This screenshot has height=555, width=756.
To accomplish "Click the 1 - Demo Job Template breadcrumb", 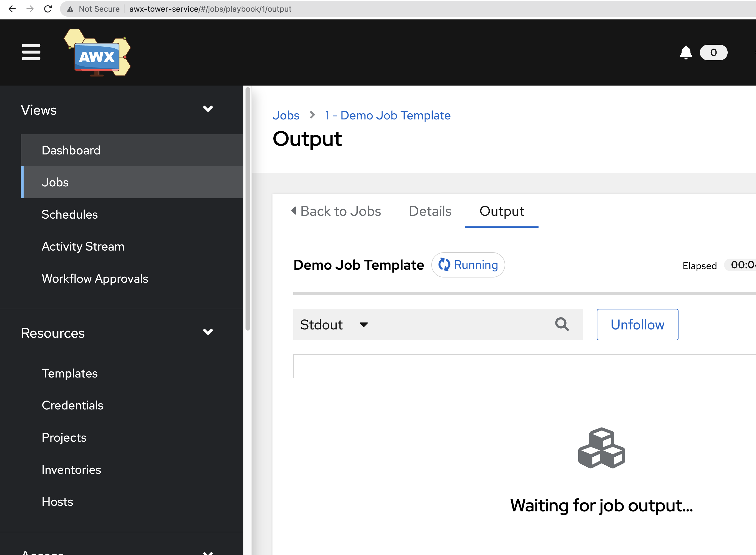I will coord(387,115).
